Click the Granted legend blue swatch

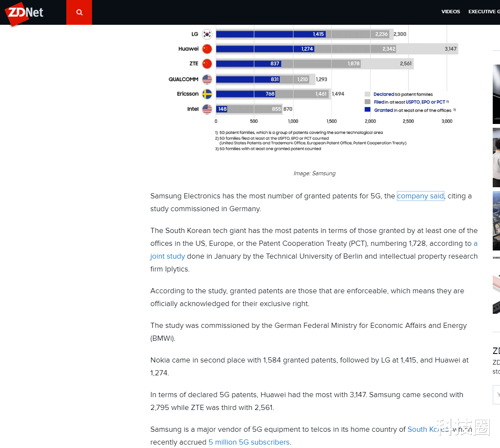coord(367,109)
